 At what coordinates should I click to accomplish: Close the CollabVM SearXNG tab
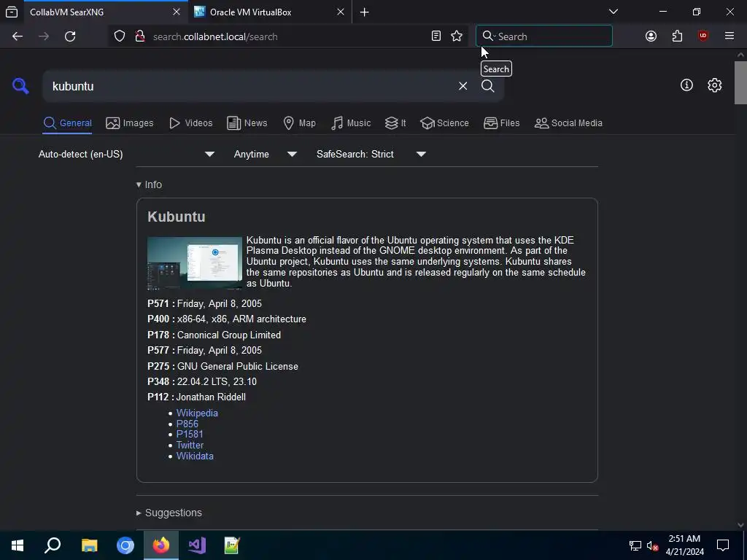pyautogui.click(x=177, y=12)
